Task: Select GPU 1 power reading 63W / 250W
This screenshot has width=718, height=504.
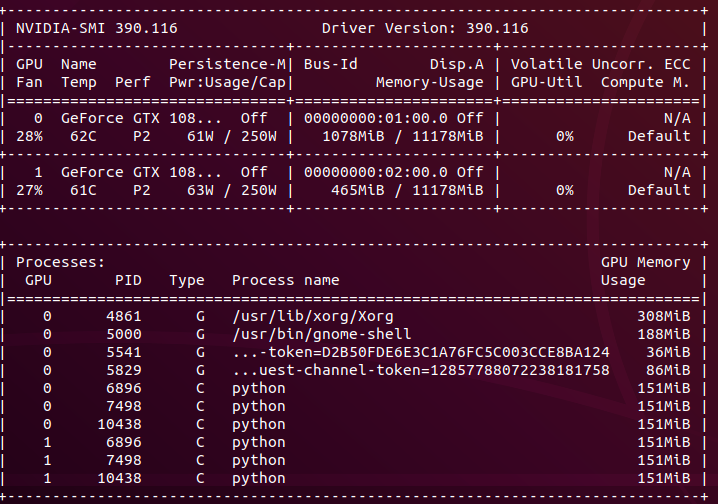Action: [232, 190]
